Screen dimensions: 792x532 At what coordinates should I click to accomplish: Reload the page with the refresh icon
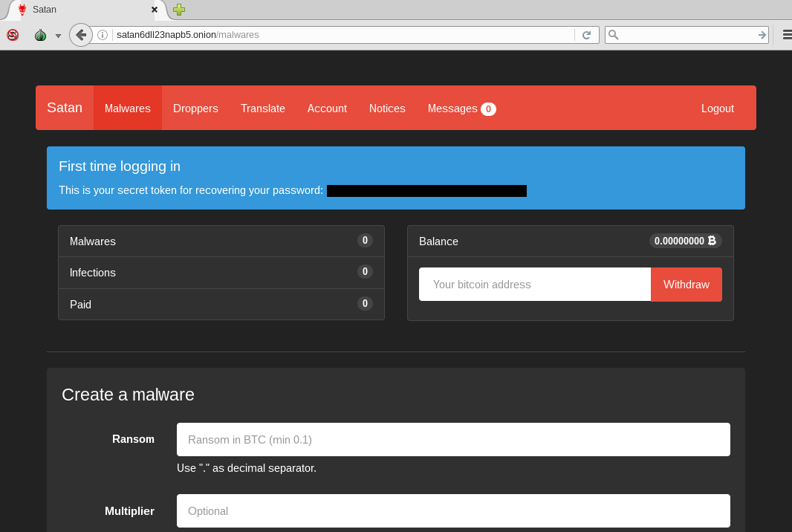click(x=586, y=35)
